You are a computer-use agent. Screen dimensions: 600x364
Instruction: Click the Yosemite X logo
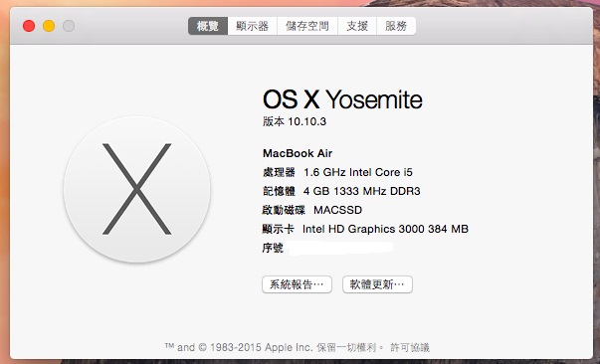click(x=136, y=189)
